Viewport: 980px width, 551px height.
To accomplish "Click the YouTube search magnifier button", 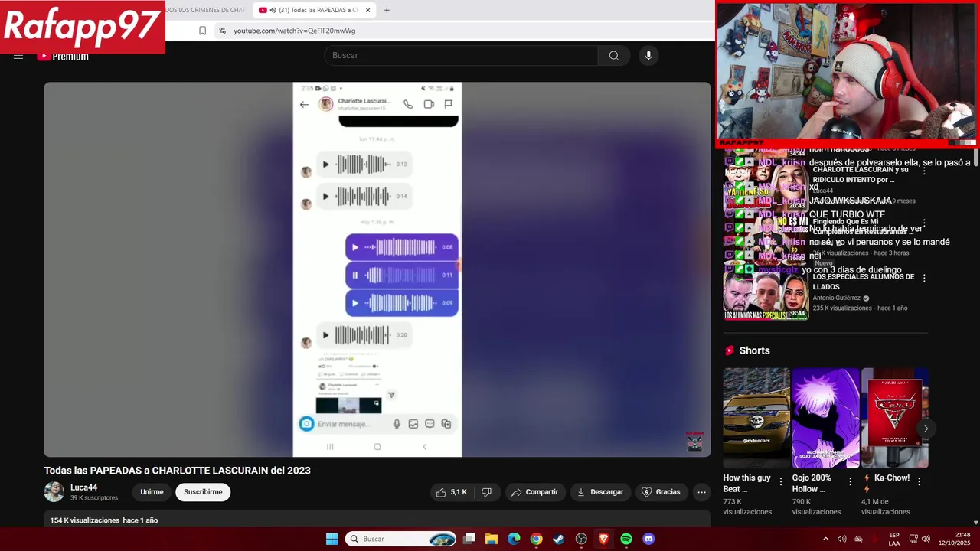I will pyautogui.click(x=613, y=55).
